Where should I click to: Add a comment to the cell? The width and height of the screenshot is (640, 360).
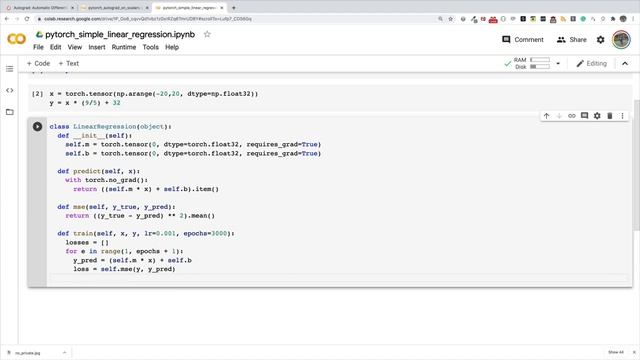[x=584, y=116]
